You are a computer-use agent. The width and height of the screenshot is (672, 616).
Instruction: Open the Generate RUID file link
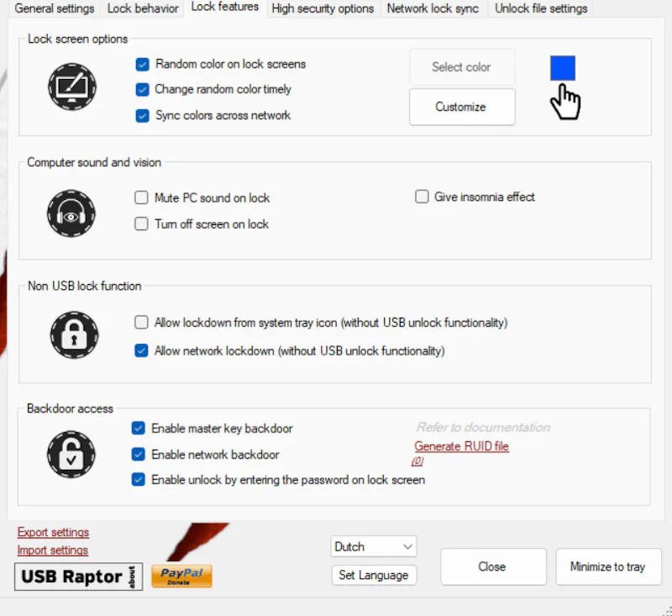tap(461, 446)
